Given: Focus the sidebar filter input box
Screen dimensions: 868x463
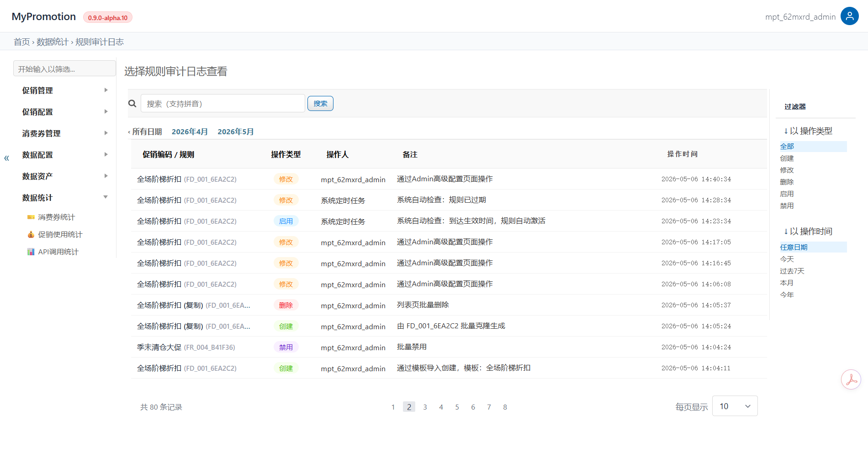Looking at the screenshot, I should point(64,69).
